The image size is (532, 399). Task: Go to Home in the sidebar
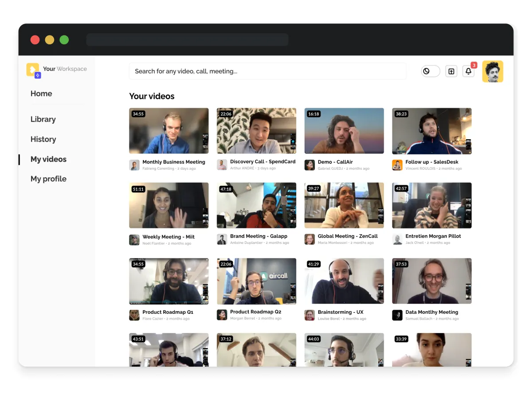coord(41,94)
